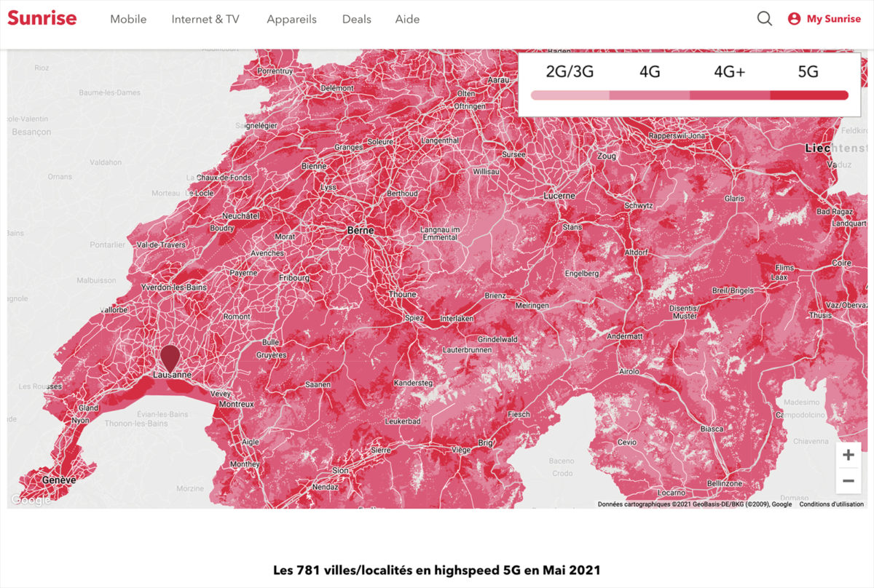Zoom in the map with plus button
The width and height of the screenshot is (874, 588).
pyautogui.click(x=849, y=455)
